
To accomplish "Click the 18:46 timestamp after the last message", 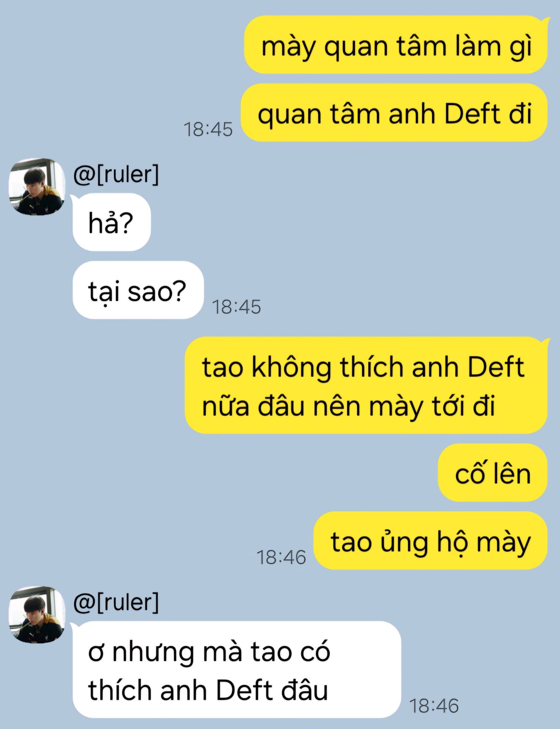I will pyautogui.click(x=434, y=706).
